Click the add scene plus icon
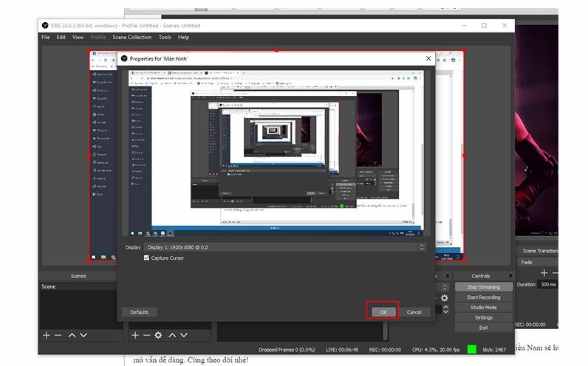The height and width of the screenshot is (366, 588). click(x=47, y=335)
